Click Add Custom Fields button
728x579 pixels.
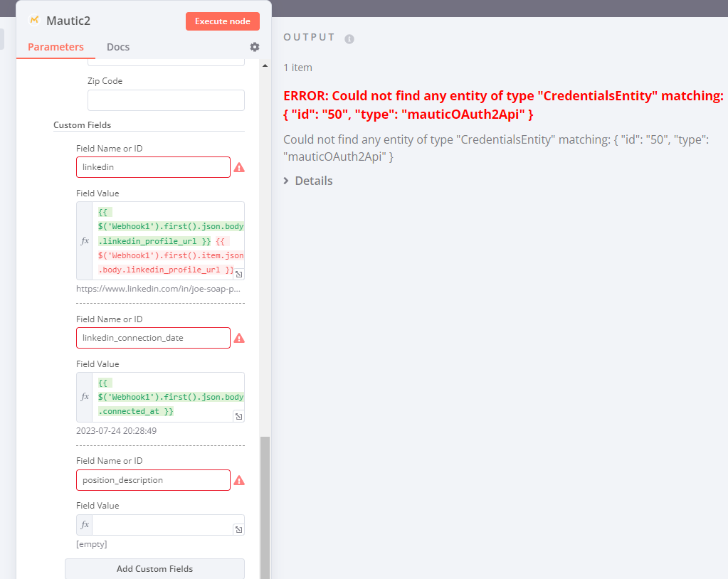click(x=154, y=569)
